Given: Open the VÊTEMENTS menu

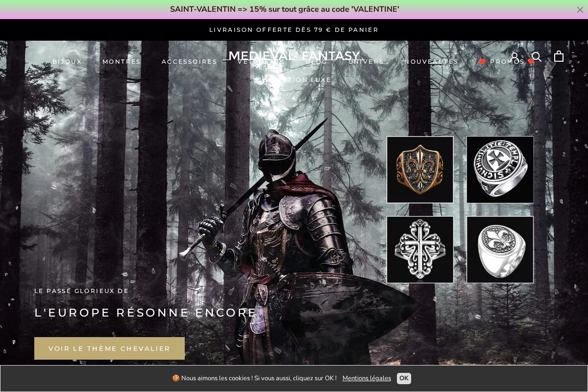Looking at the screenshot, I should 261,62.
